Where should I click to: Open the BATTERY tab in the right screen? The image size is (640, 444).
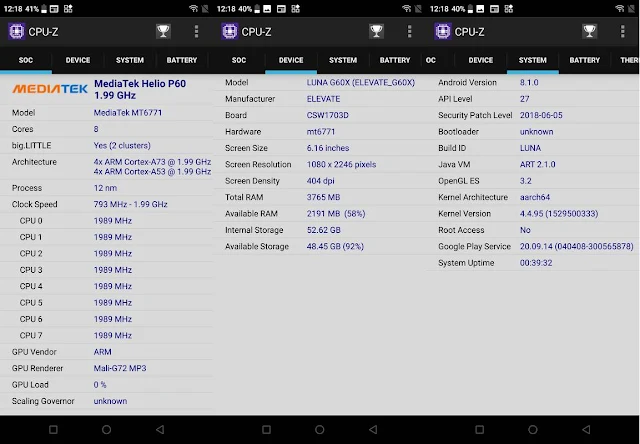pos(584,60)
